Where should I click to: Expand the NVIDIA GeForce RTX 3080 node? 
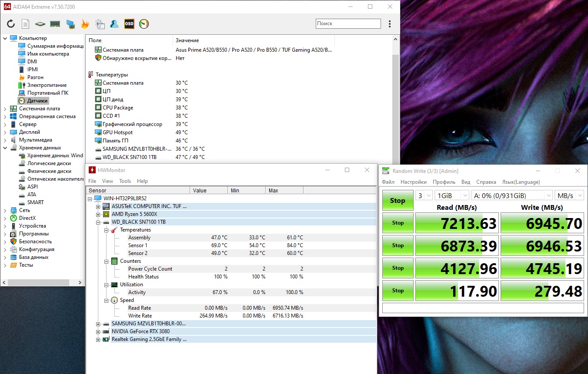click(x=98, y=331)
